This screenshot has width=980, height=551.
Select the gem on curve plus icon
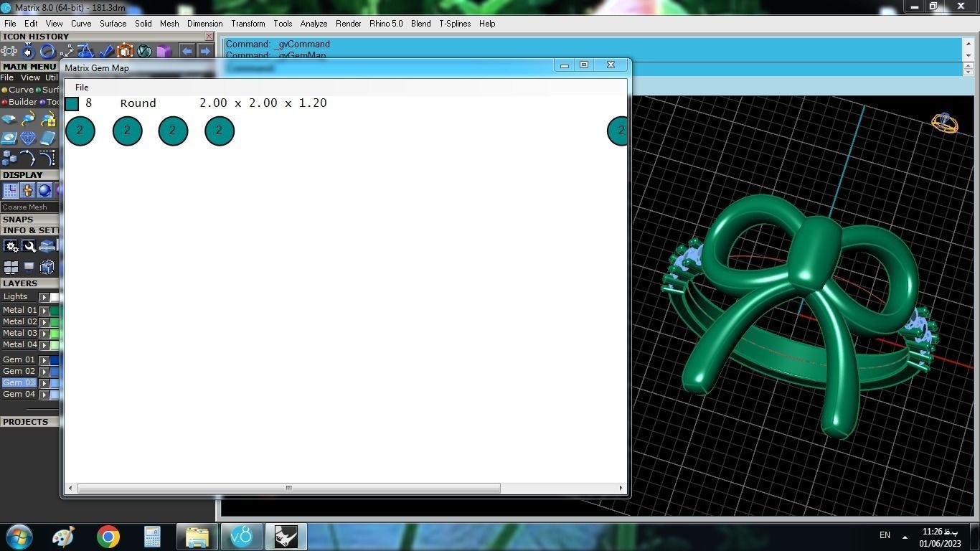point(48,119)
